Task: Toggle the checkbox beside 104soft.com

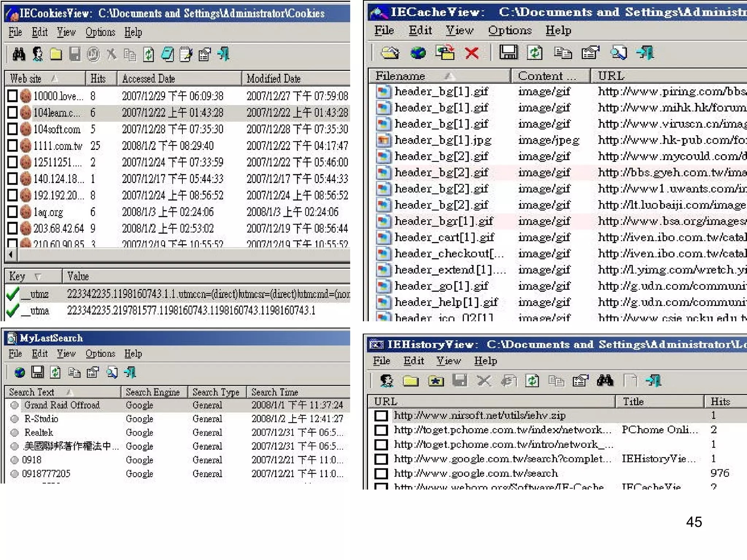Action: point(12,129)
